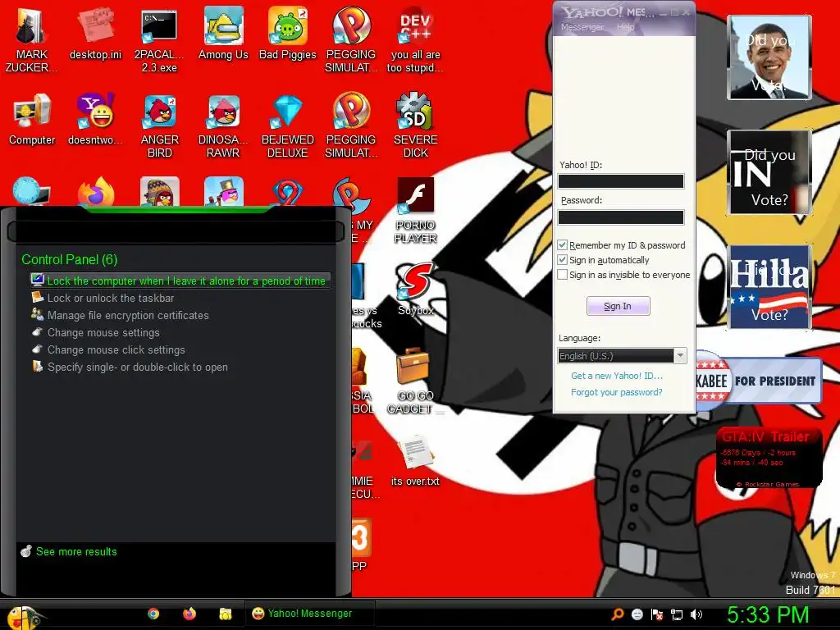This screenshot has width=840, height=630.
Task: Open the File Explorer folder on the taskbar
Action: pos(226,614)
